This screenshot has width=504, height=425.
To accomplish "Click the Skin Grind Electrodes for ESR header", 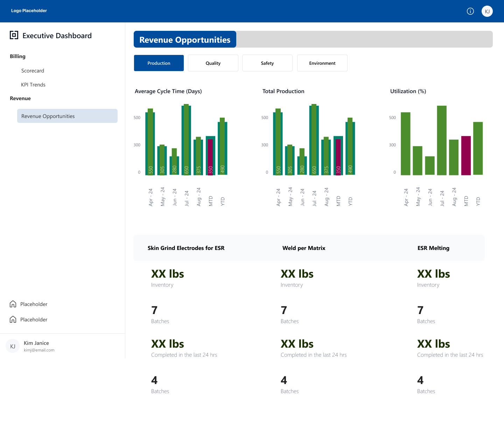I will (x=186, y=248).
